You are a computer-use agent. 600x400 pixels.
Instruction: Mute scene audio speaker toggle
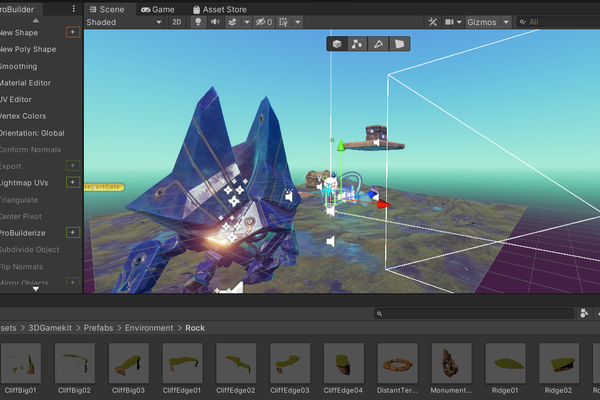[x=215, y=22]
